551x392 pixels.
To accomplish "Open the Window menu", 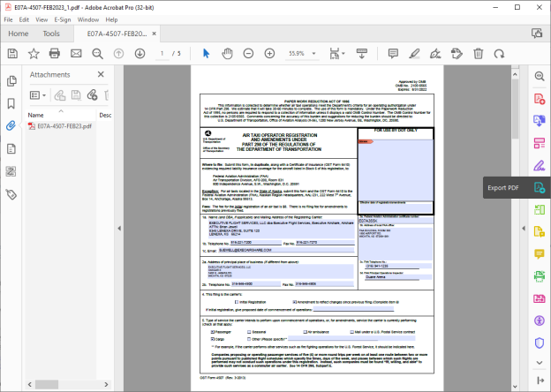I will (x=87, y=19).
